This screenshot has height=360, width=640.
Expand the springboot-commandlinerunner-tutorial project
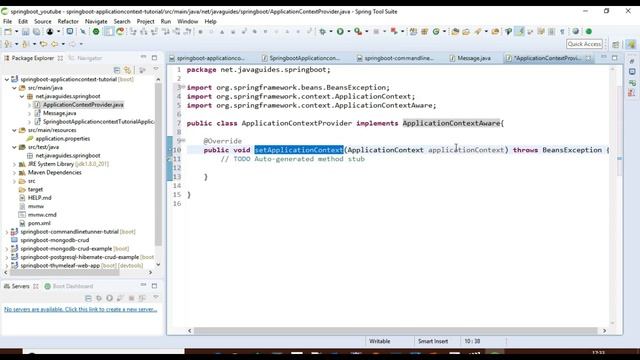[x=7, y=232]
